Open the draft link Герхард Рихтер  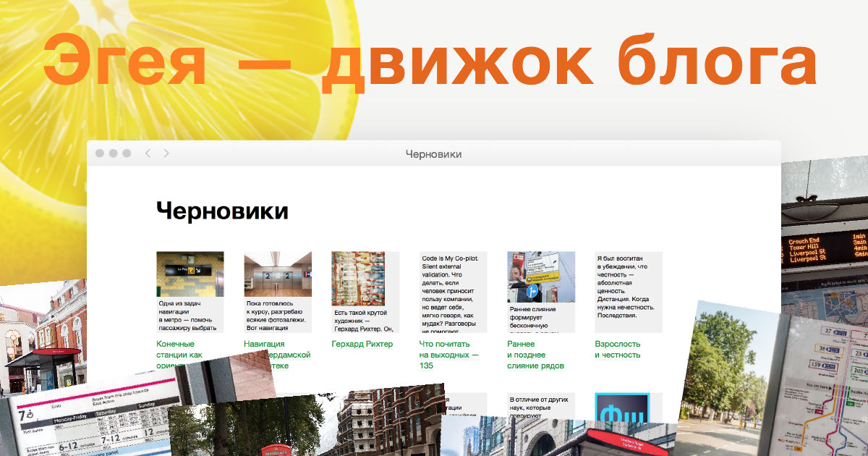pos(362,345)
